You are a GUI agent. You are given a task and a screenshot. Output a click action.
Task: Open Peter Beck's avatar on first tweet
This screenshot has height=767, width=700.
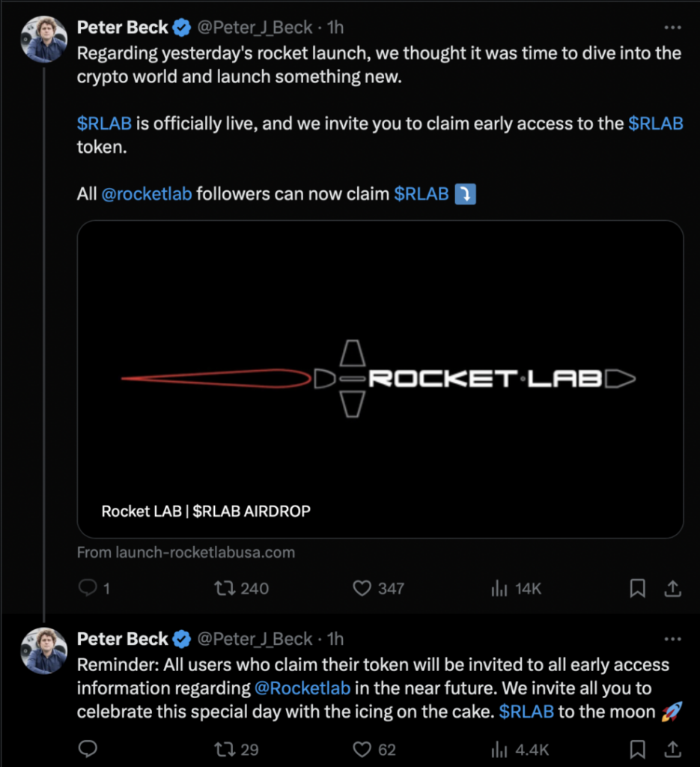[x=43, y=39]
